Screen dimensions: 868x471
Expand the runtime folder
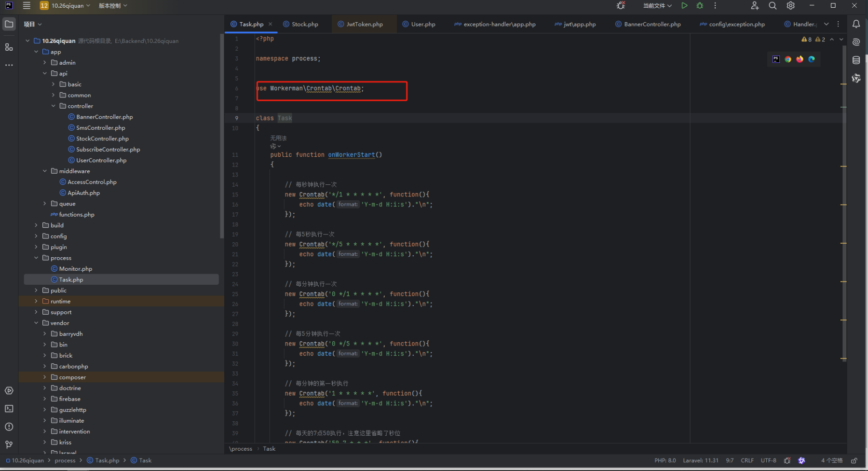tap(36, 302)
